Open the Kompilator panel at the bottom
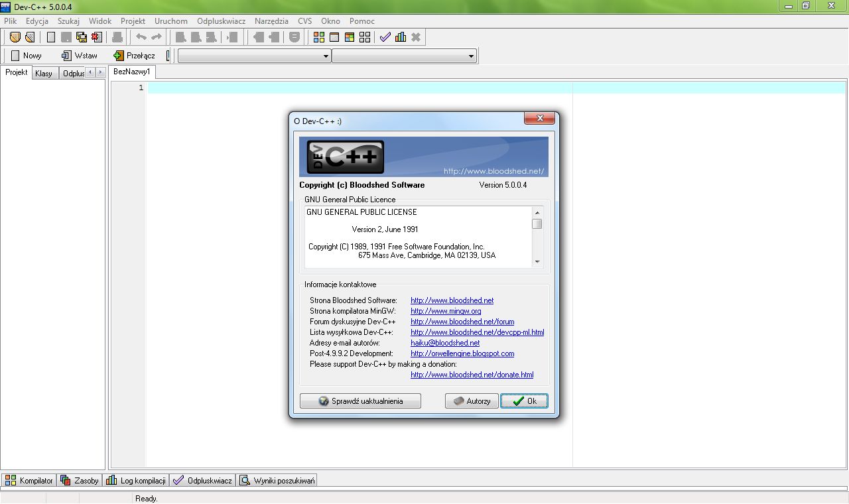Image resolution: width=849 pixels, height=504 pixels. (29, 480)
